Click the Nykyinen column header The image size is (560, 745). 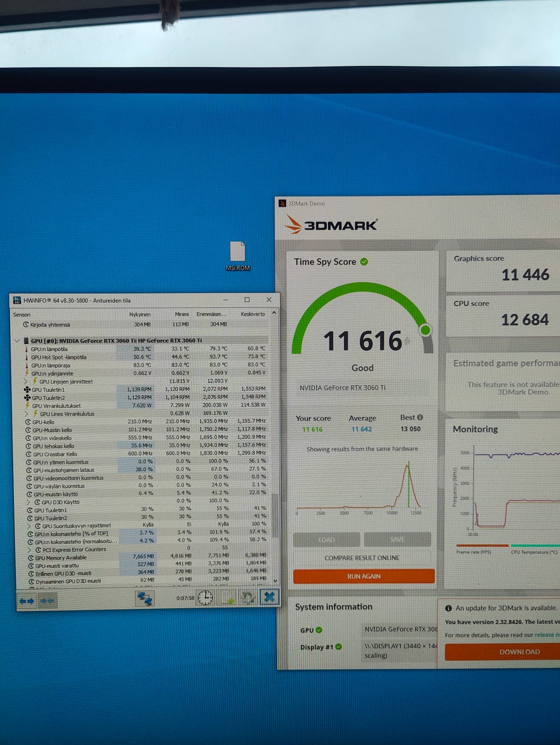click(x=140, y=314)
